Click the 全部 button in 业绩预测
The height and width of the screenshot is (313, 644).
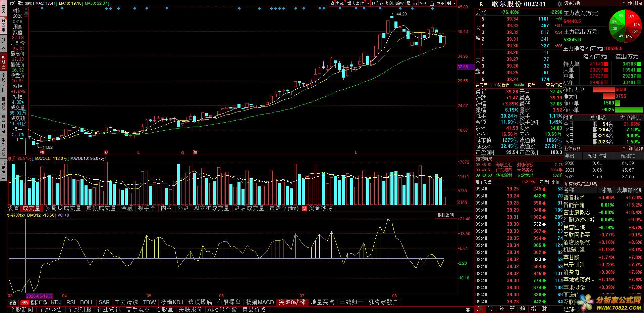639,148
